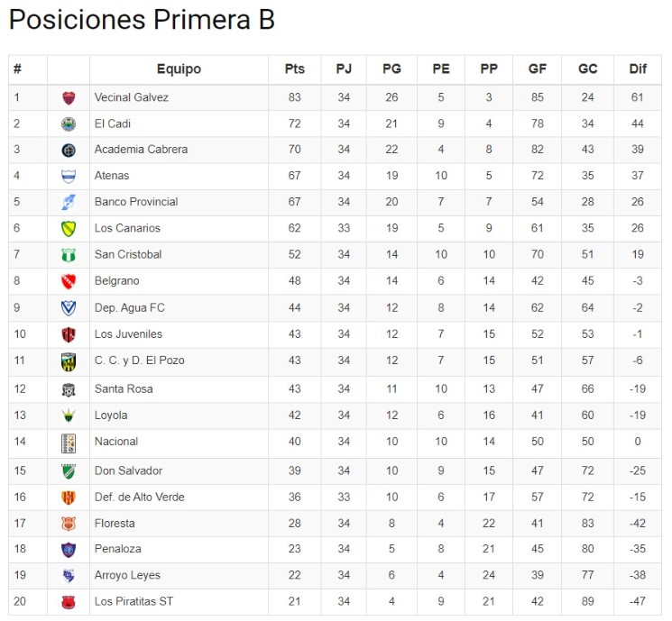Click the Nacional club badge icon
The width and height of the screenshot is (672, 621).
click(69, 443)
